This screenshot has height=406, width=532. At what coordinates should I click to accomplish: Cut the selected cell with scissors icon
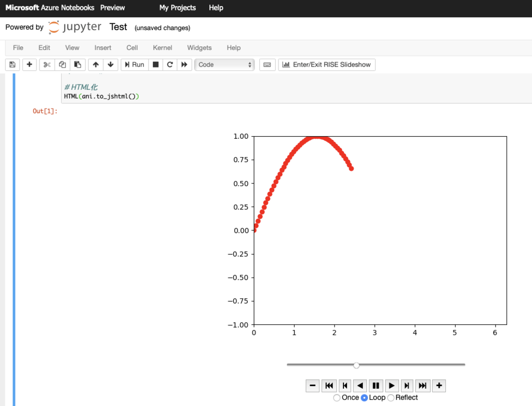coord(46,64)
